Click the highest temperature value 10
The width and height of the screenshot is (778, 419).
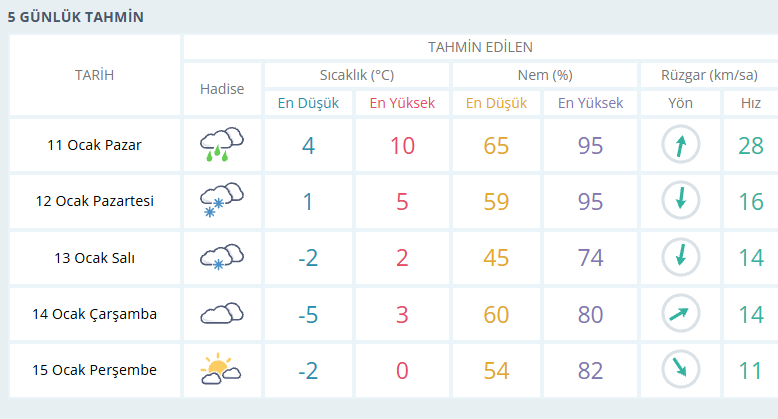(402, 145)
